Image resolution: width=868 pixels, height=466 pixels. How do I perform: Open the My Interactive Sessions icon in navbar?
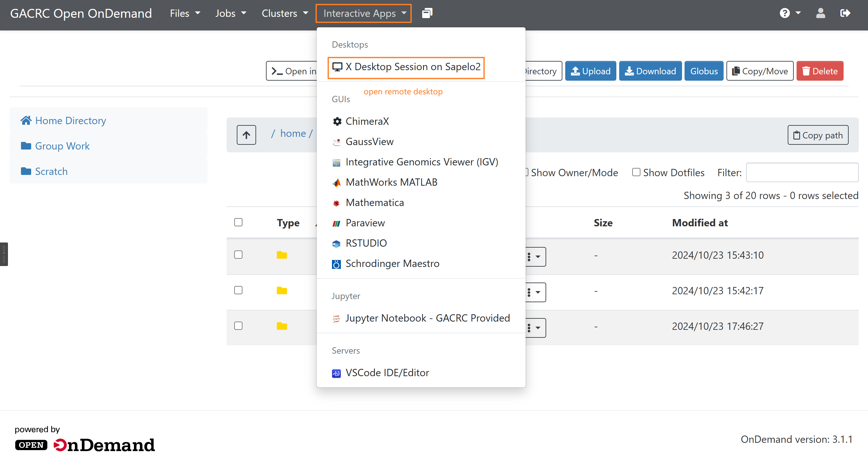tap(427, 13)
